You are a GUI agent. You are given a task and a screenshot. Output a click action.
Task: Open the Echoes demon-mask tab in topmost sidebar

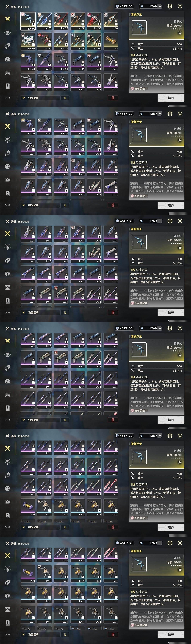coord(7,32)
